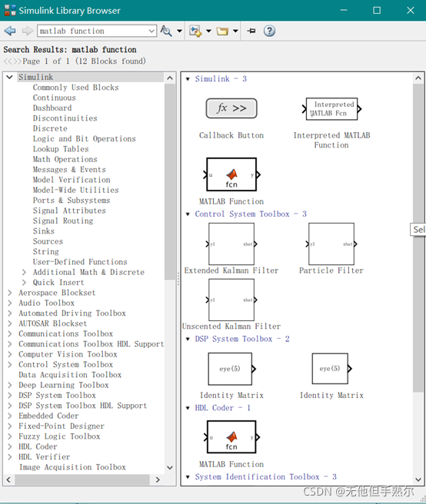
Task: Select the Extended Kalman Filter block
Action: pyautogui.click(x=231, y=244)
